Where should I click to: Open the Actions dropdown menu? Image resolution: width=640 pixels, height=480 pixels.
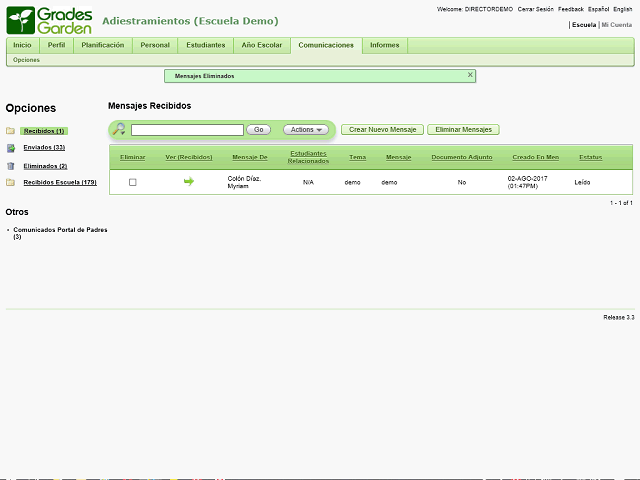pos(305,130)
